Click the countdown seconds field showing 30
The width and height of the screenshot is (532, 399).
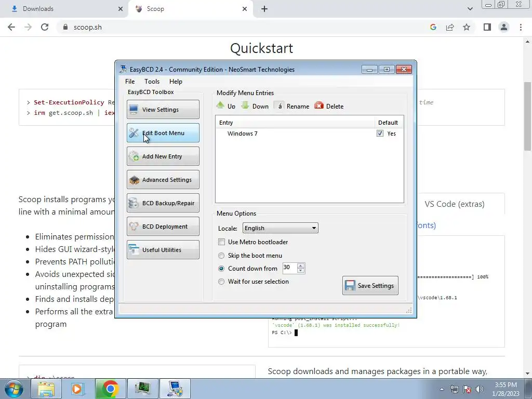(x=289, y=268)
